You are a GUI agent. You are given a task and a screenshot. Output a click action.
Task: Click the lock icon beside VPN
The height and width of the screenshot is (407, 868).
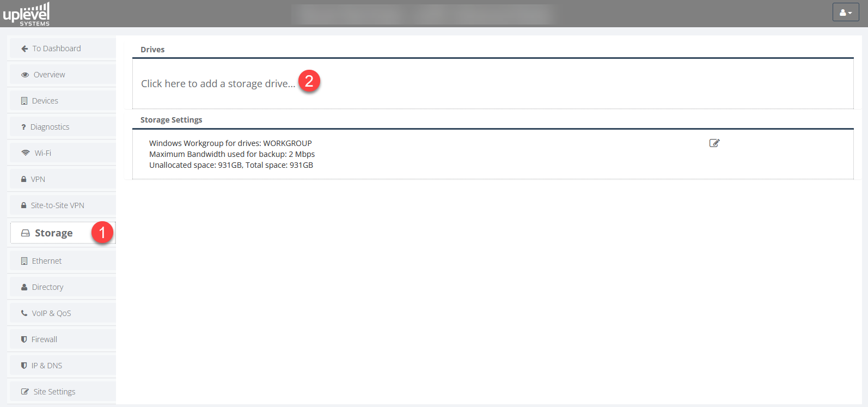coord(23,179)
